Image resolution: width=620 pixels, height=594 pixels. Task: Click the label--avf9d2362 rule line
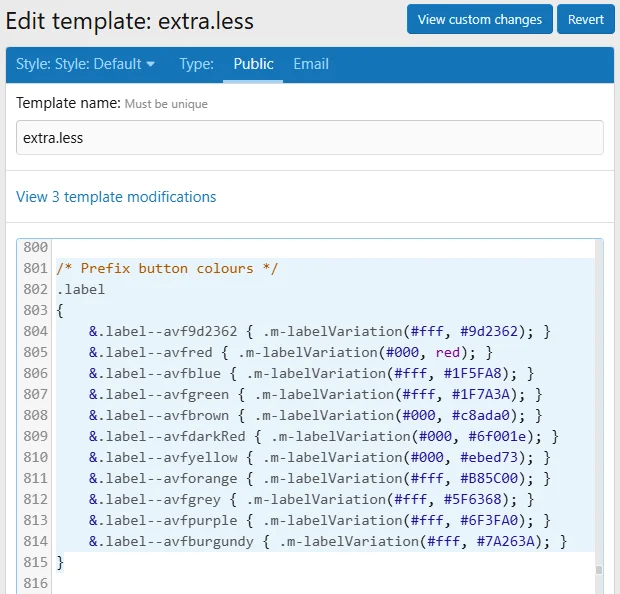[x=319, y=331]
